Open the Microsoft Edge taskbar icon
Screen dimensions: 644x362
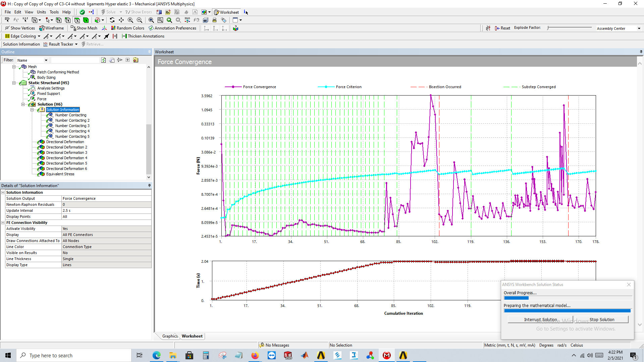pos(157,355)
